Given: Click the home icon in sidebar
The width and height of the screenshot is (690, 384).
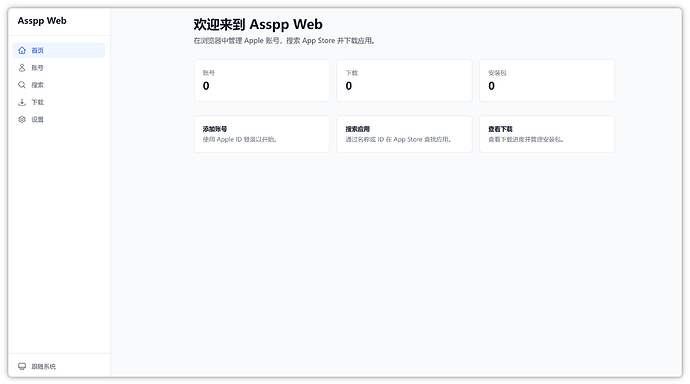Looking at the screenshot, I should pyautogui.click(x=22, y=51).
